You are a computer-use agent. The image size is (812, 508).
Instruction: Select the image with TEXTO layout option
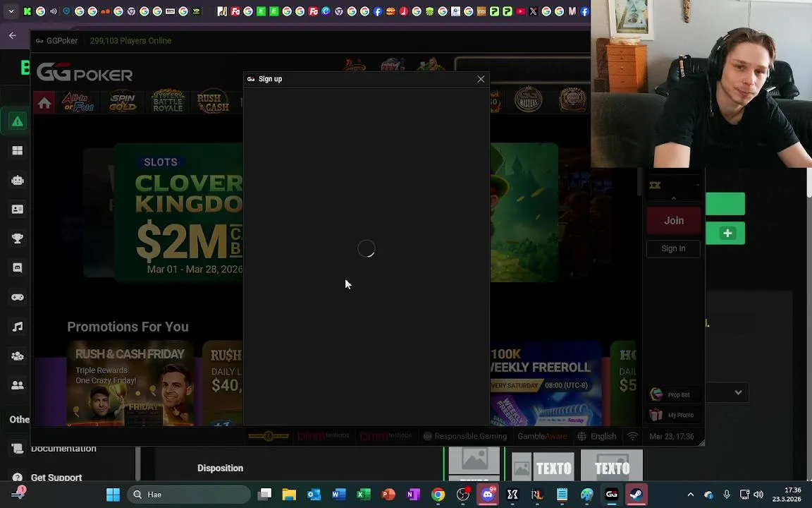coord(542,468)
